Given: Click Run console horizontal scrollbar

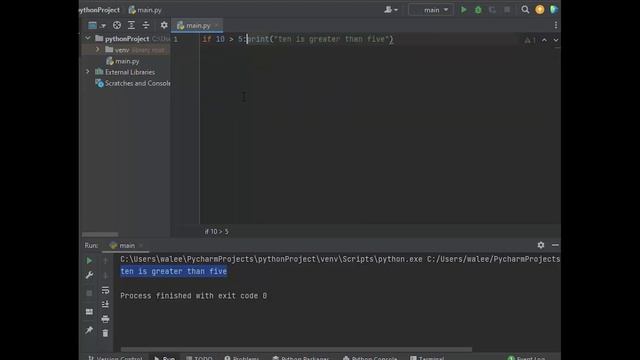Looking at the screenshot, I should coord(296,349).
